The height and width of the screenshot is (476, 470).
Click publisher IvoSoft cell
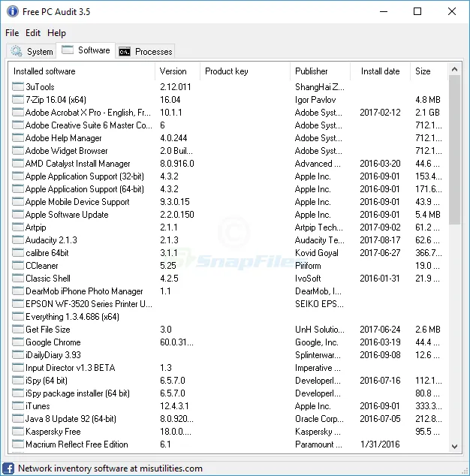pyautogui.click(x=308, y=278)
